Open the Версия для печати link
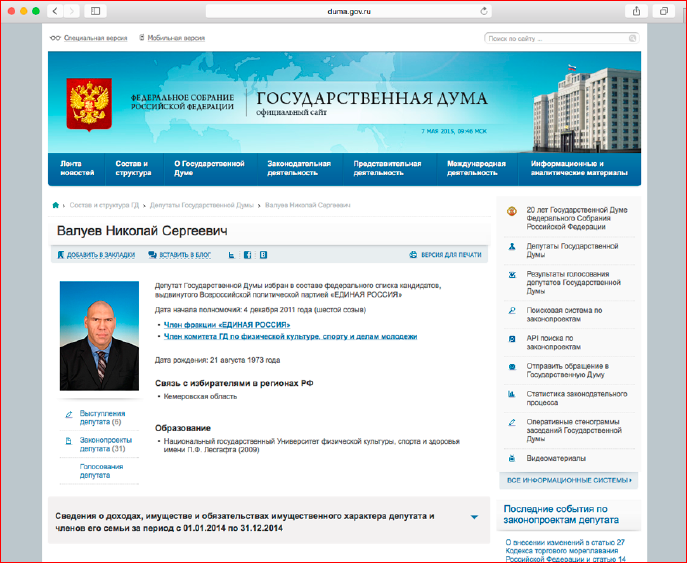The width and height of the screenshot is (687, 563). 451,255
